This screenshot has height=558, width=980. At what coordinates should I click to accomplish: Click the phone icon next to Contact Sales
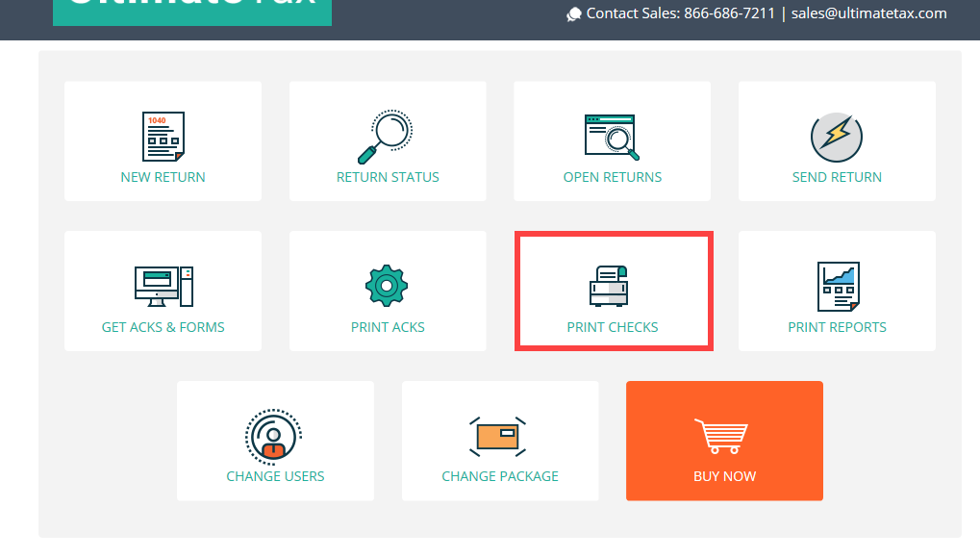573,13
